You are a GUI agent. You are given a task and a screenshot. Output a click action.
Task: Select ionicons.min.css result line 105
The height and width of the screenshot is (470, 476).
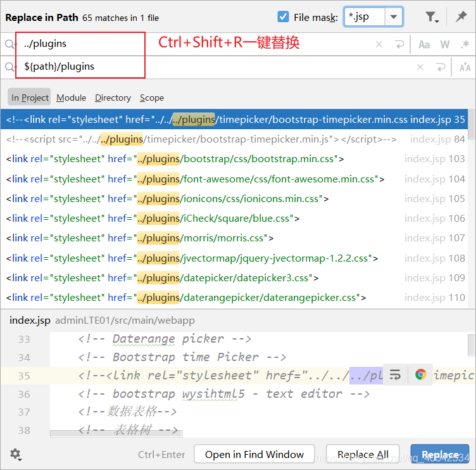pyautogui.click(x=234, y=199)
